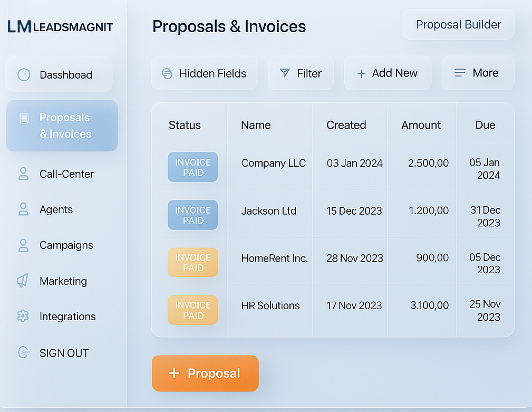Click the Proposals & Invoices document icon
The height and width of the screenshot is (412, 532).
pos(24,118)
